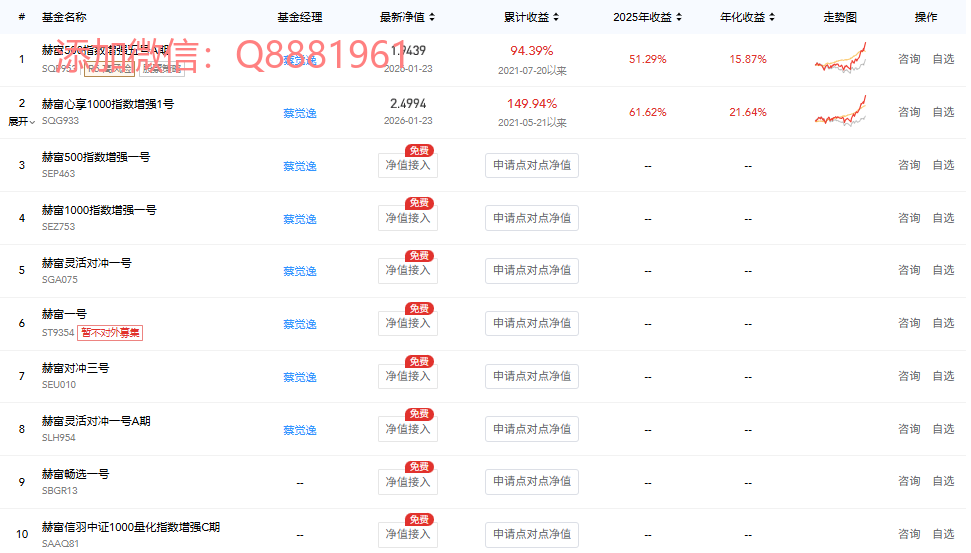The width and height of the screenshot is (971, 553).
Task: Sort by 2025年收益 column arrow
Action: click(680, 18)
